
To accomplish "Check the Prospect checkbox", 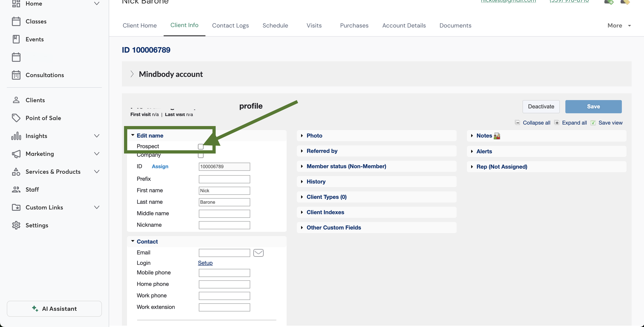I will point(201,147).
